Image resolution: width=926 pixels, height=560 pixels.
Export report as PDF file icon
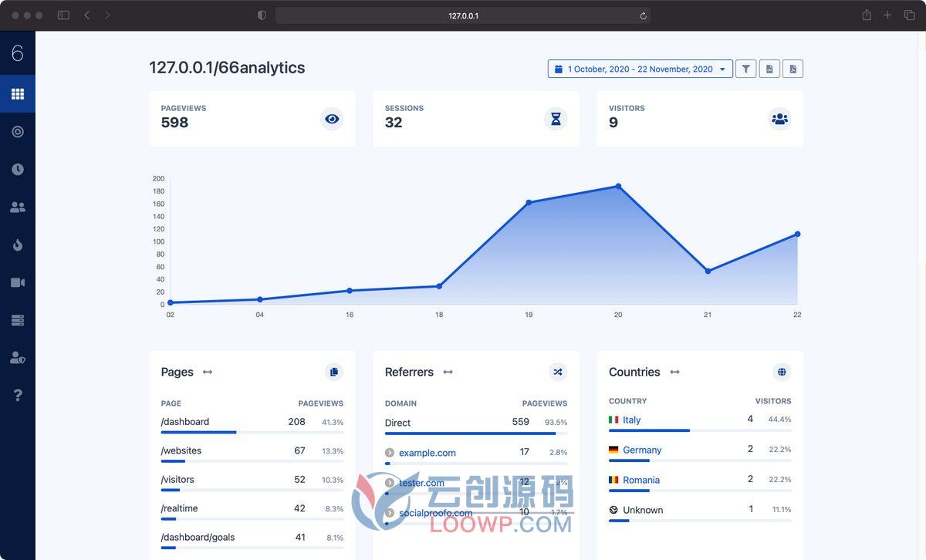793,69
